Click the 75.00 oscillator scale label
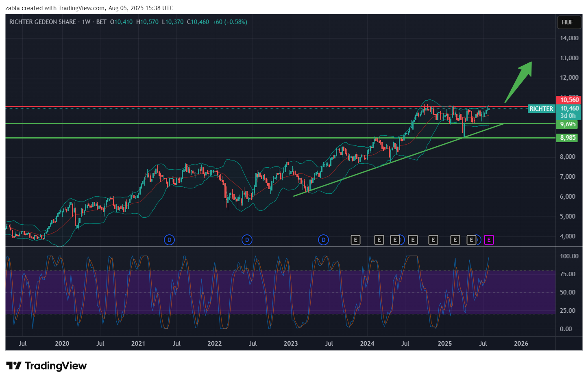588x381 pixels. coord(568,274)
